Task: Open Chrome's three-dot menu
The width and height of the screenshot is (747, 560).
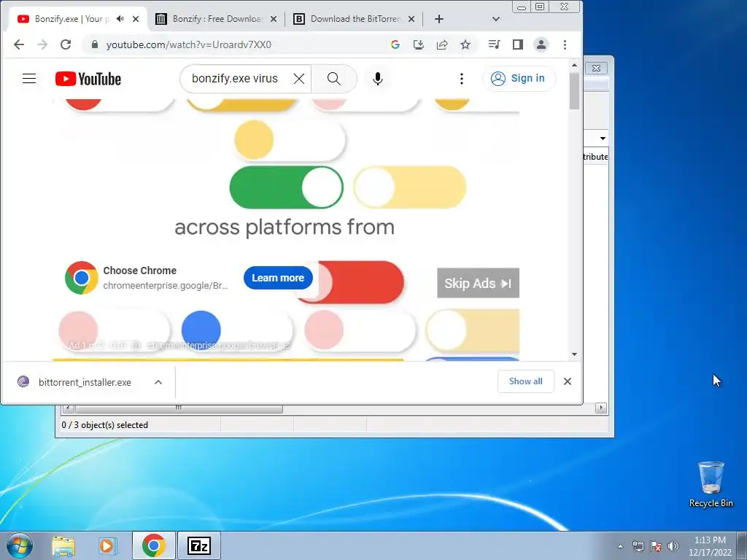Action: [x=565, y=44]
